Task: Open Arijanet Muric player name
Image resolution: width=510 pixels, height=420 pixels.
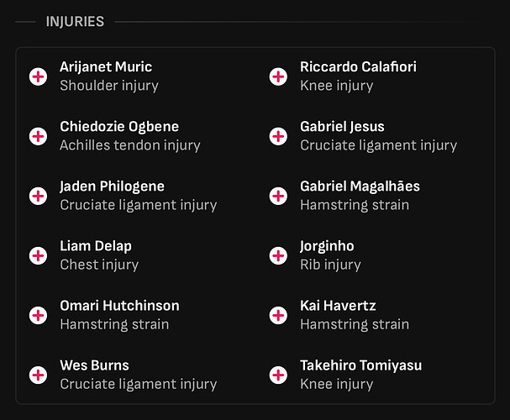Action: point(106,67)
